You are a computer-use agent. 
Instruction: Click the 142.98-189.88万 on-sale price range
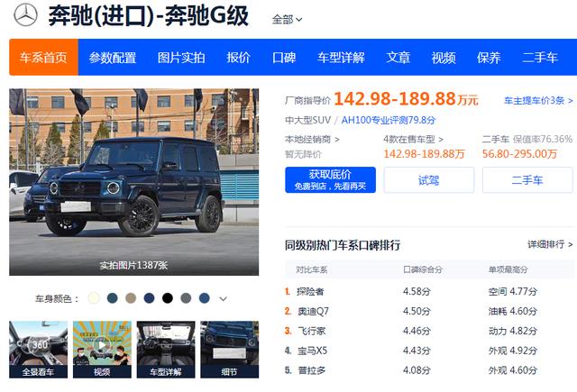pos(424,154)
